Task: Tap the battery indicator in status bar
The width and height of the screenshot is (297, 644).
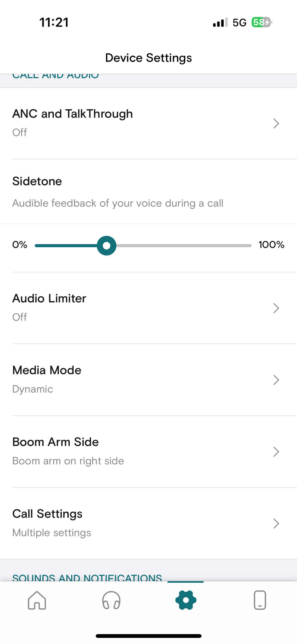Action: coord(262,22)
